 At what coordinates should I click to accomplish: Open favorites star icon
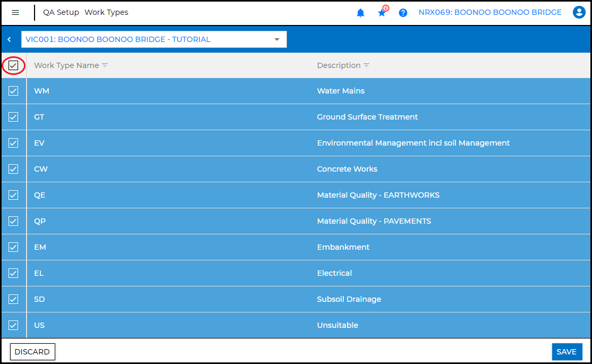tap(382, 12)
